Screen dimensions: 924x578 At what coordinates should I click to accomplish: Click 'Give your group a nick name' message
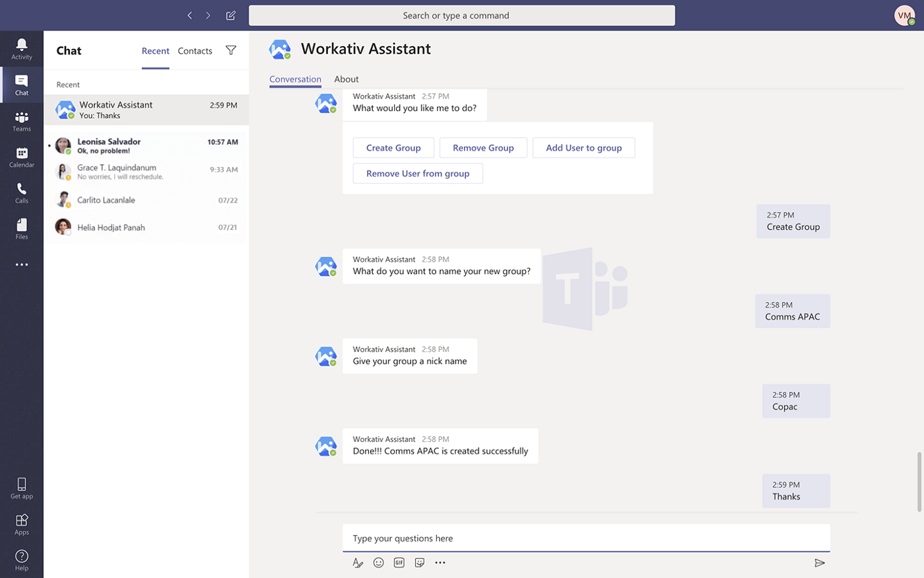click(x=410, y=356)
